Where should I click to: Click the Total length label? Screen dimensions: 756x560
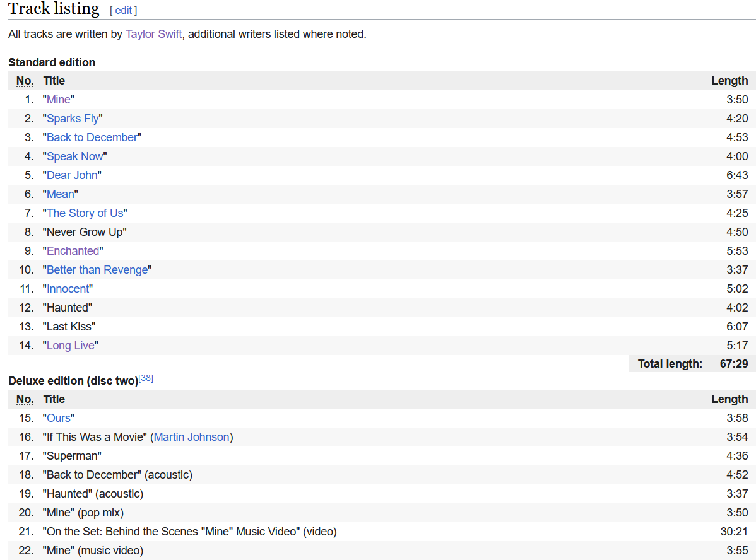pyautogui.click(x=670, y=365)
